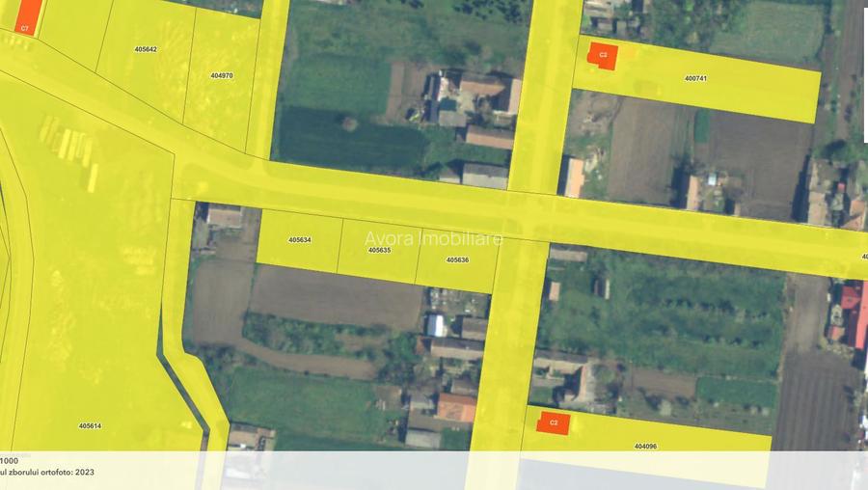
Task: Select the C2 building on parcel 400741
Action: (602, 54)
